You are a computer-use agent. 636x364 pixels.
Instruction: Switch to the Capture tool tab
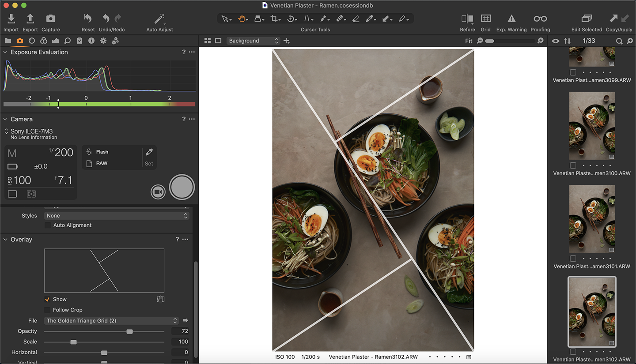20,41
